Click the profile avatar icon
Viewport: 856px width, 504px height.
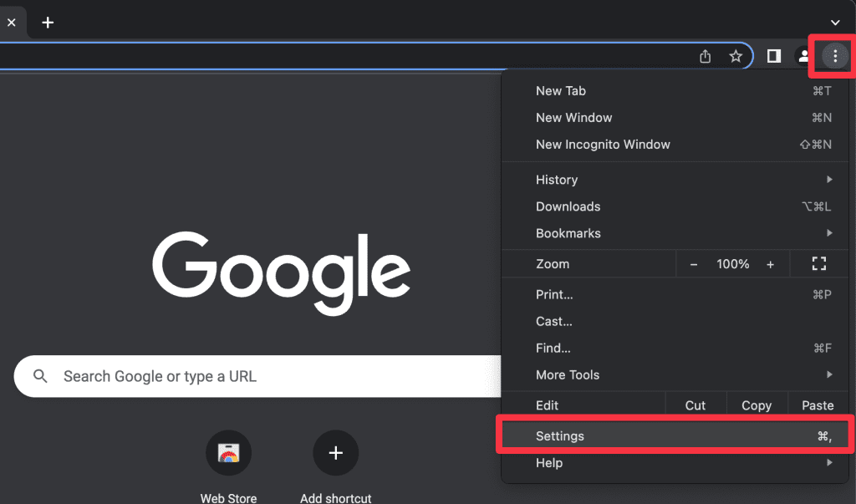pyautogui.click(x=803, y=56)
